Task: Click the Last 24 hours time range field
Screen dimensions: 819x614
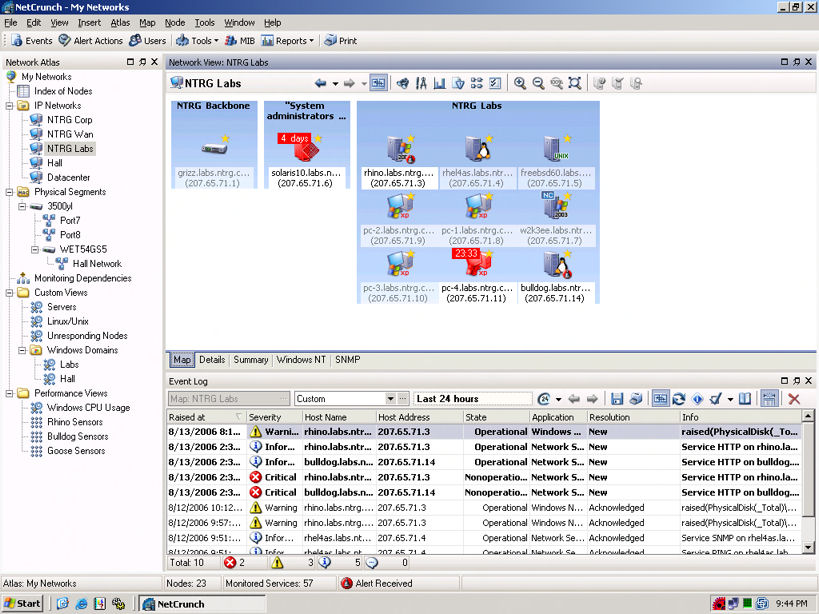Action: 472,399
